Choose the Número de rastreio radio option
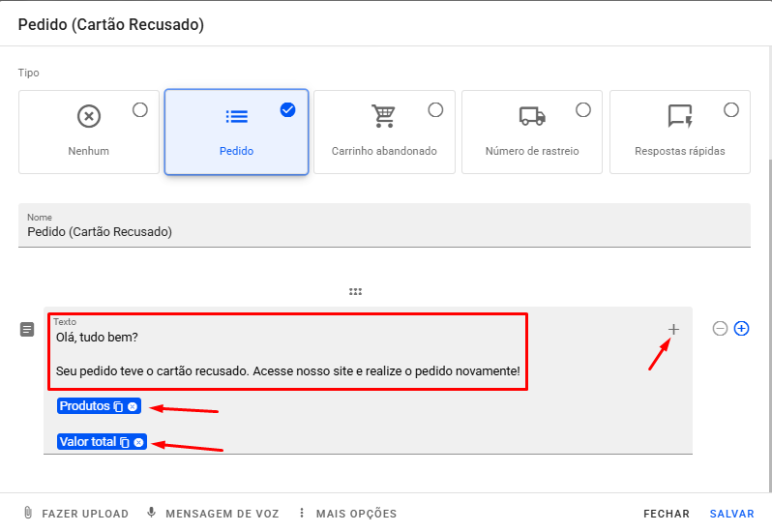The width and height of the screenshot is (772, 532). coord(583,110)
